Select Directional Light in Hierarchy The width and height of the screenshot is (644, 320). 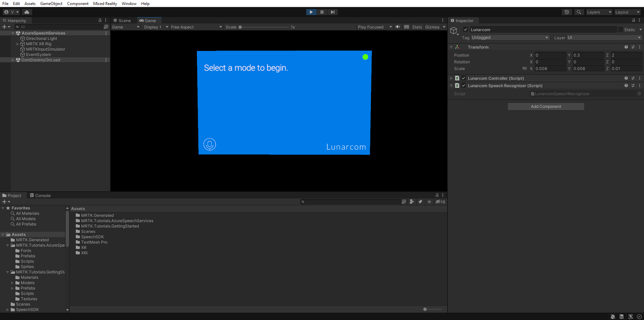coord(42,39)
